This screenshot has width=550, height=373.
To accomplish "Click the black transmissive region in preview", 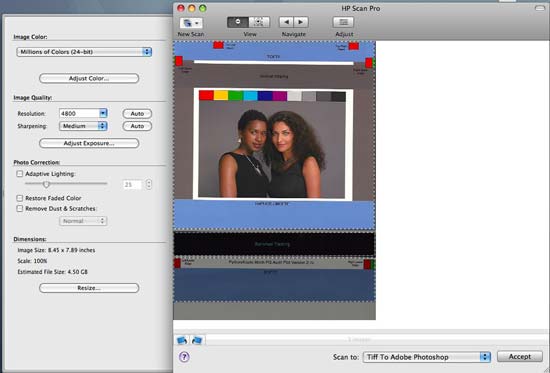I will tap(274, 244).
